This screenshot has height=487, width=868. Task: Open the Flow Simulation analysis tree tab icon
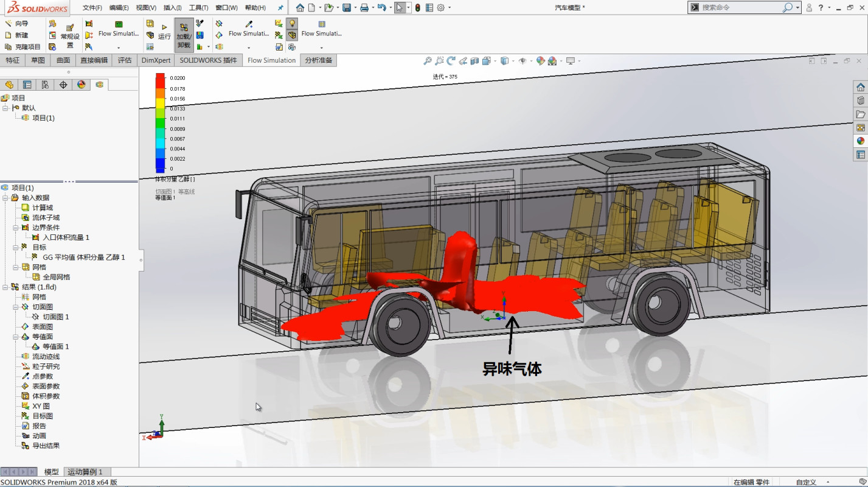coord(100,85)
